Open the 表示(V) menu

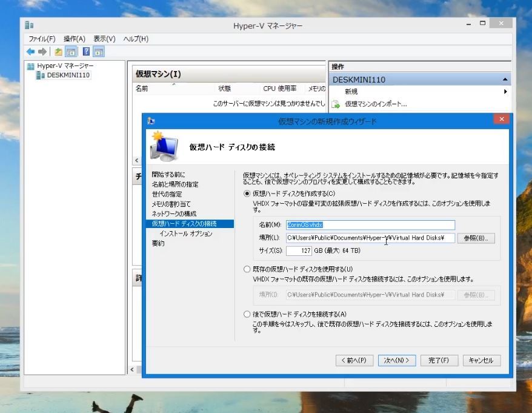click(x=104, y=39)
